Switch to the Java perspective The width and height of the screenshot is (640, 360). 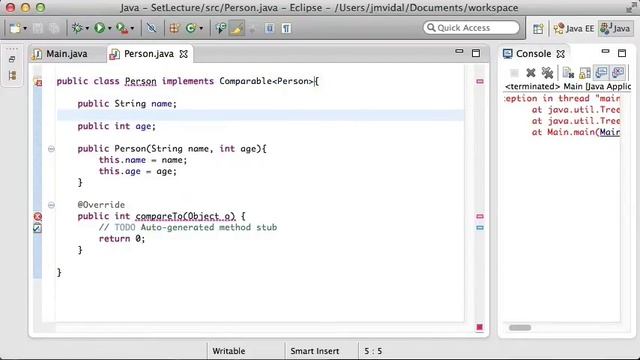click(x=616, y=28)
